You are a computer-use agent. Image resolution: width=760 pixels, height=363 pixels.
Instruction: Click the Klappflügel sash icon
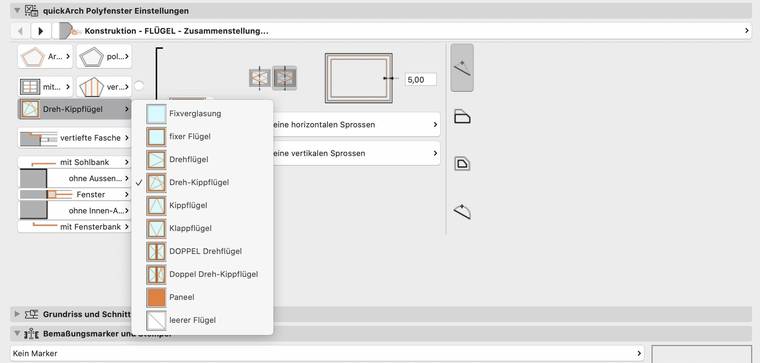(156, 228)
